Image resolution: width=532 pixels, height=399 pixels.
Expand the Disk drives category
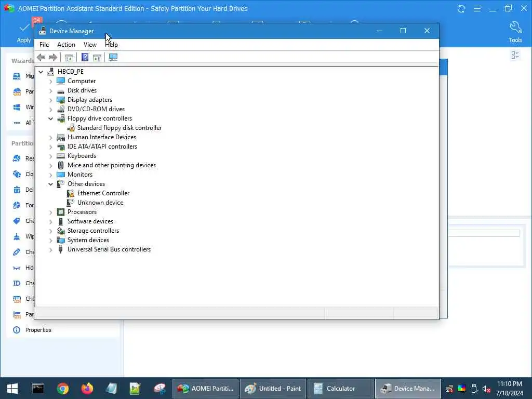click(50, 91)
